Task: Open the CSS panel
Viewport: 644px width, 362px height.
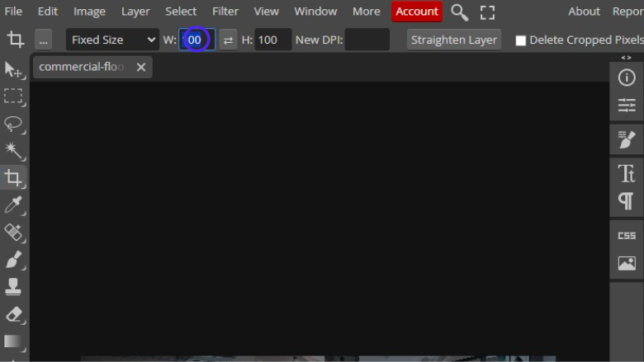Action: 627,236
